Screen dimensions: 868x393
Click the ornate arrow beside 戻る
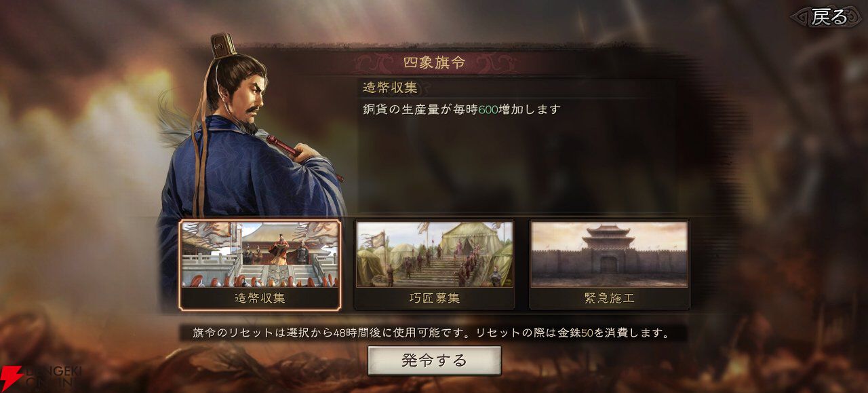click(800, 18)
